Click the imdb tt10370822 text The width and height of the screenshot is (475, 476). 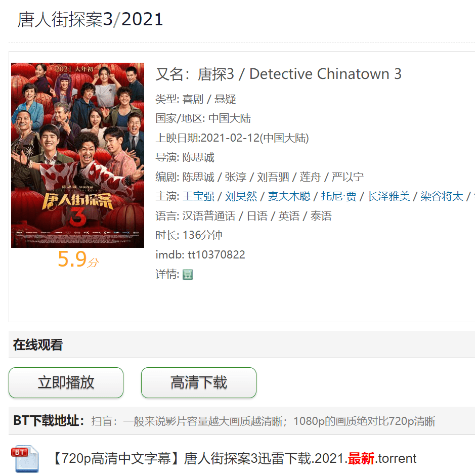(x=200, y=255)
